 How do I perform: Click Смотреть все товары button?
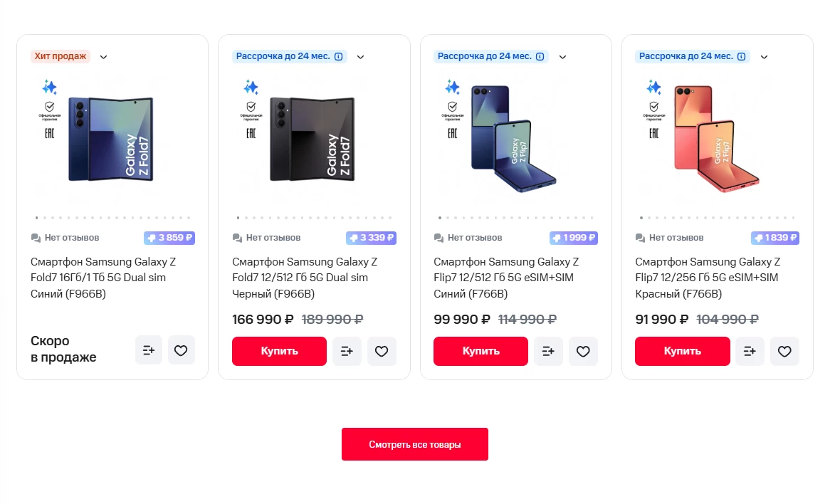[415, 444]
